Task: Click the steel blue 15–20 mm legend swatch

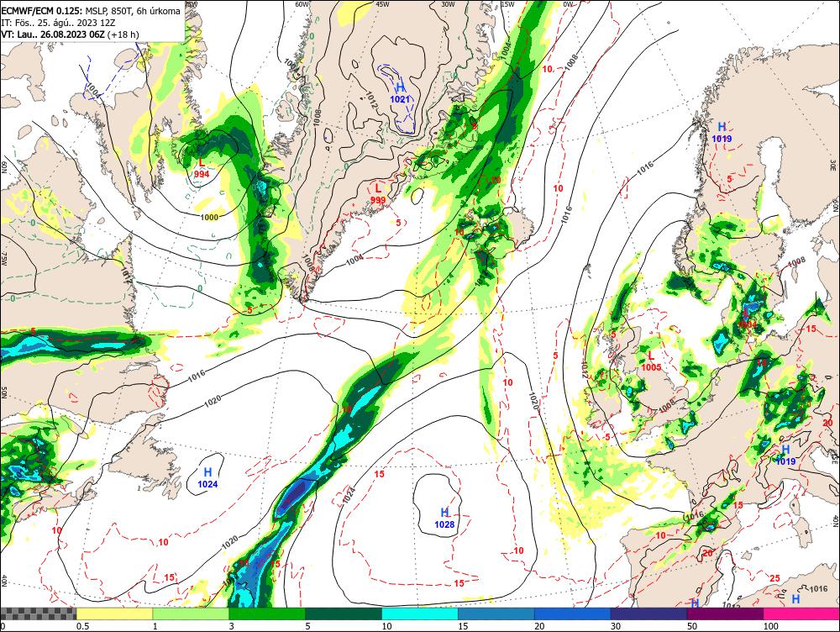Action: (496, 614)
